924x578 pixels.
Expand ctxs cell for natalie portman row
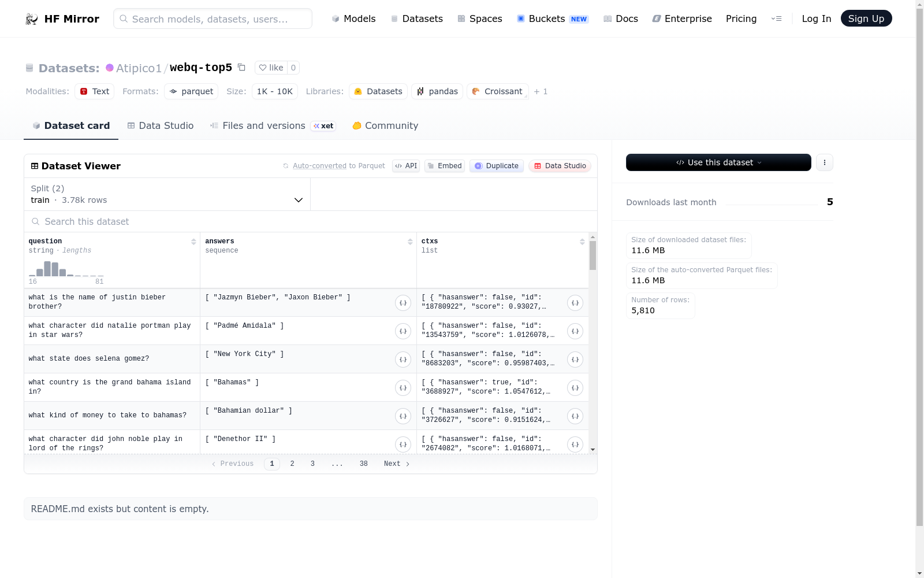click(575, 331)
